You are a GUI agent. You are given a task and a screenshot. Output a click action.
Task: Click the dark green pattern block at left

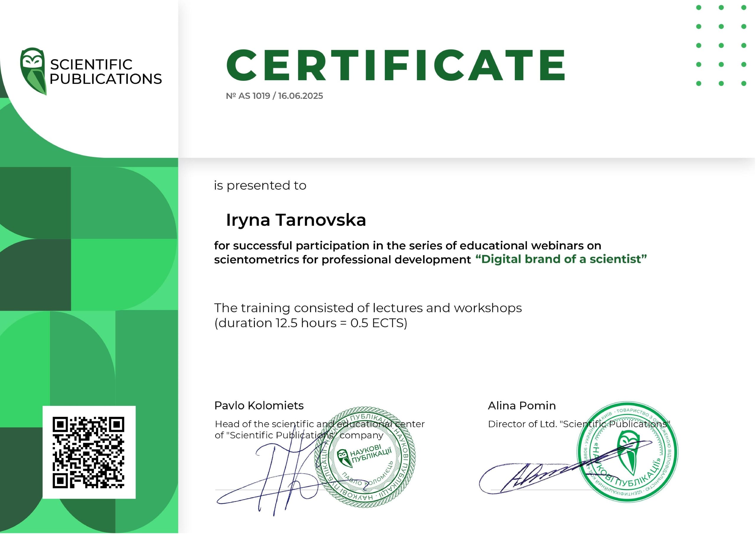35,275
